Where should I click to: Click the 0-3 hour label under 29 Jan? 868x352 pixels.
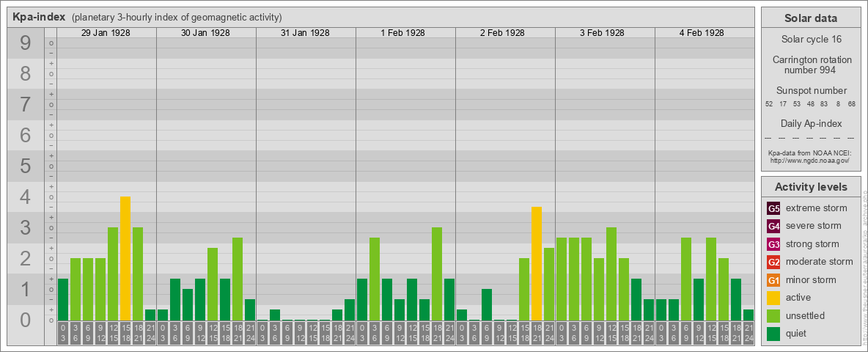coord(62,334)
